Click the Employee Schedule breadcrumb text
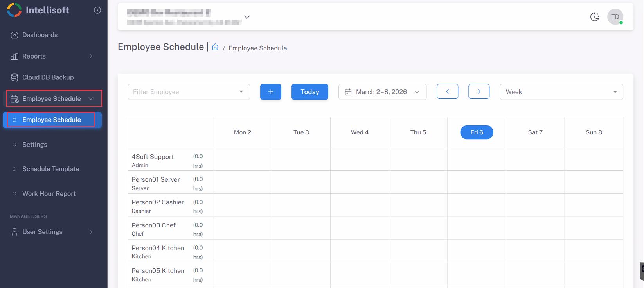644x288 pixels. pos(257,48)
